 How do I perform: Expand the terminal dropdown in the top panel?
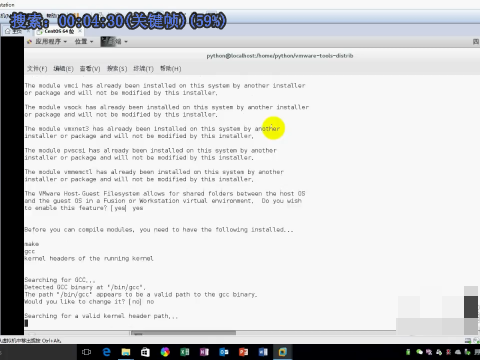(114, 42)
